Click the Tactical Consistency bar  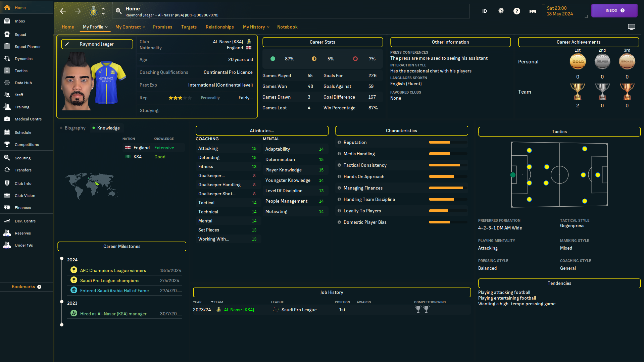448,165
